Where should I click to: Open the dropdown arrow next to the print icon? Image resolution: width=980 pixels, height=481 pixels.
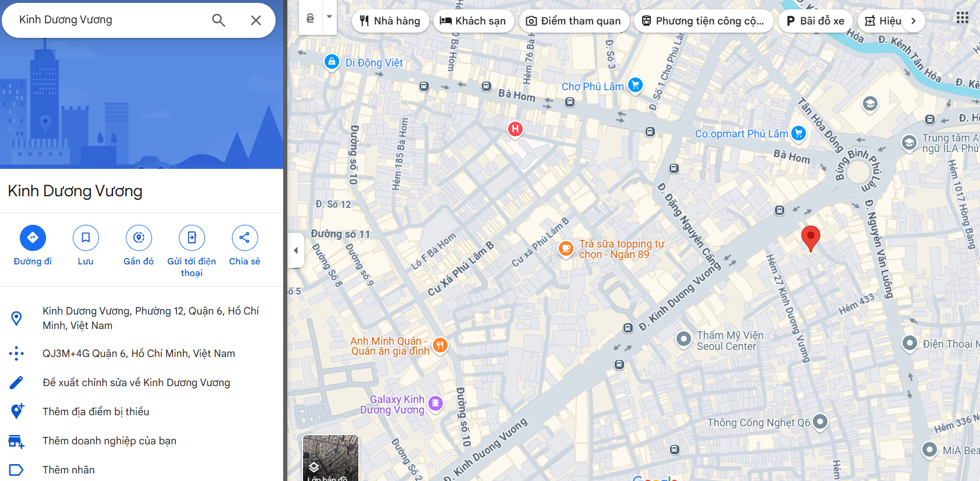(x=329, y=17)
